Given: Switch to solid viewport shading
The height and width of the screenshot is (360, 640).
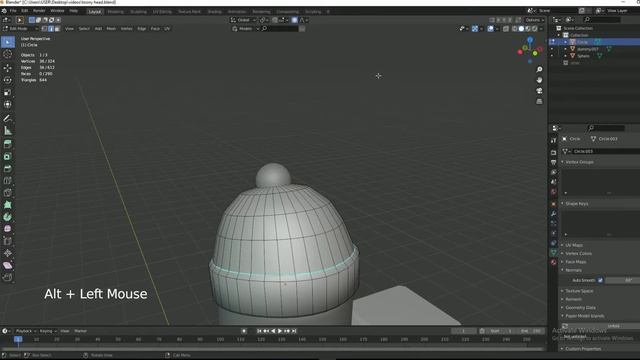Looking at the screenshot, I should [x=521, y=29].
